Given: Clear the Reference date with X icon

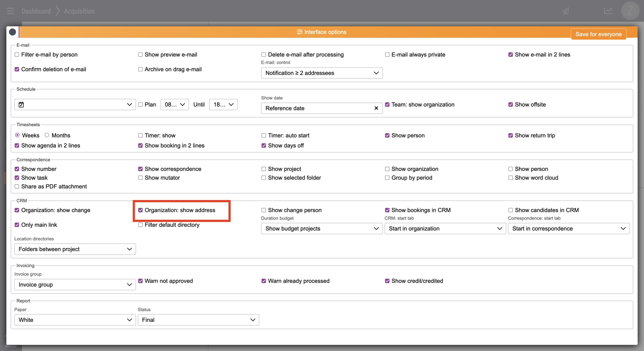Looking at the screenshot, I should click(376, 108).
